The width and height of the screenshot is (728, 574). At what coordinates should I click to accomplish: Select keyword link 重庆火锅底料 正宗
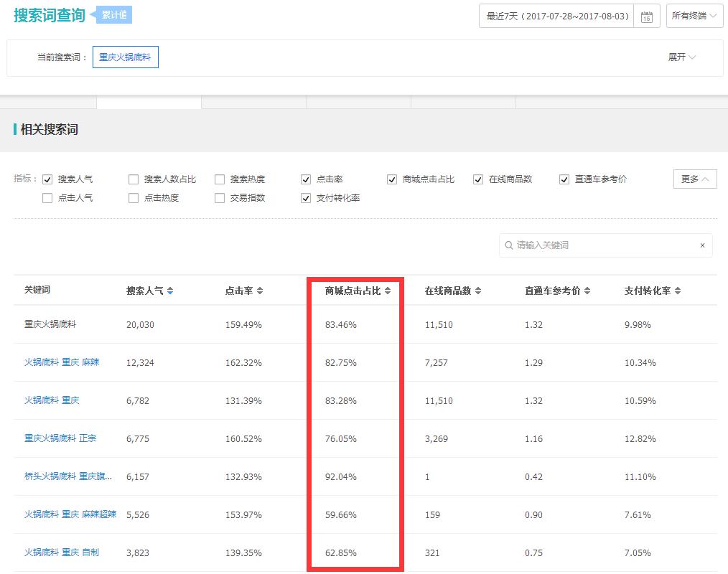pos(60,438)
